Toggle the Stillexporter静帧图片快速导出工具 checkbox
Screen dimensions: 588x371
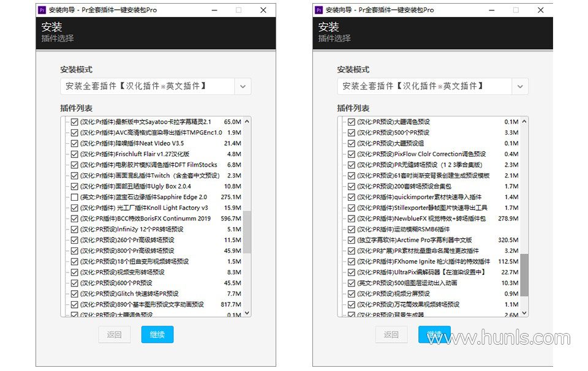352,208
